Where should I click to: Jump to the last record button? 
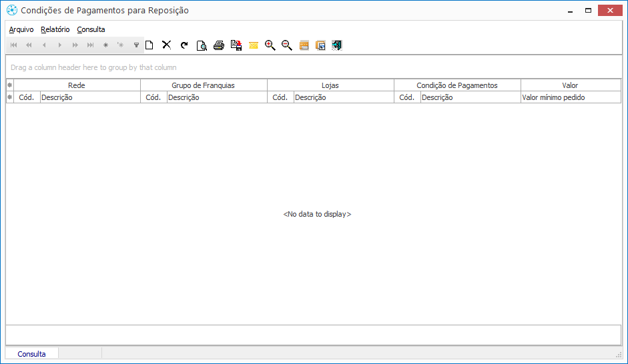(x=91, y=45)
